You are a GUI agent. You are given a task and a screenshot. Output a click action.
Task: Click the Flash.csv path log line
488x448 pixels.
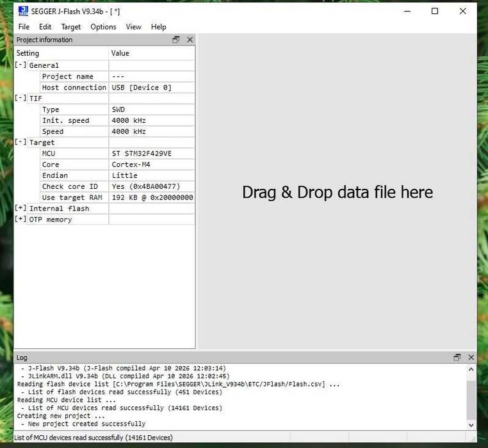(x=178, y=384)
